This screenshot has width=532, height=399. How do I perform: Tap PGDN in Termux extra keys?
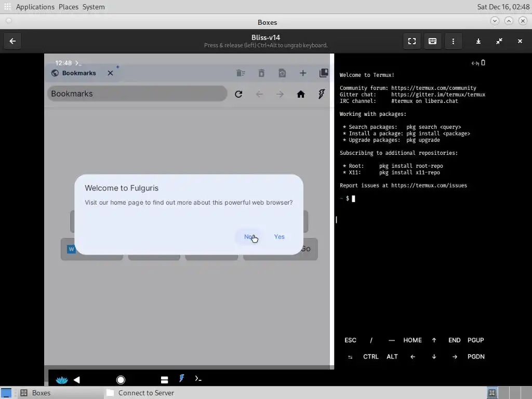476,356
